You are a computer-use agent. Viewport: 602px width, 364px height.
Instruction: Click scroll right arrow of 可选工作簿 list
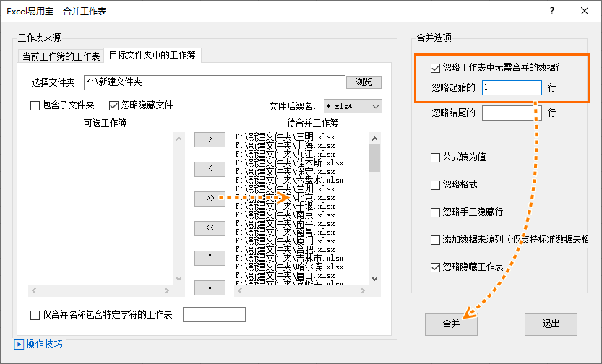tap(167, 291)
